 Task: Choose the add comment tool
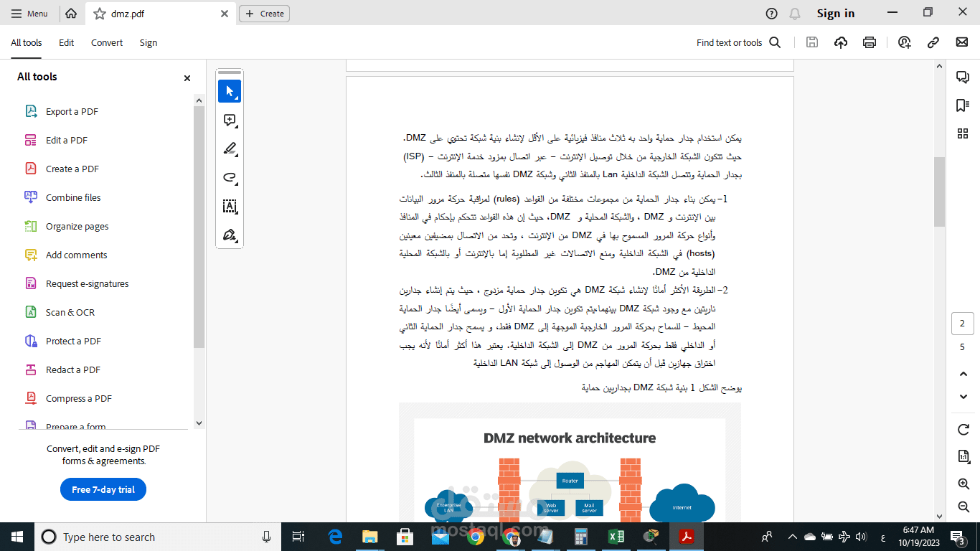click(x=230, y=120)
